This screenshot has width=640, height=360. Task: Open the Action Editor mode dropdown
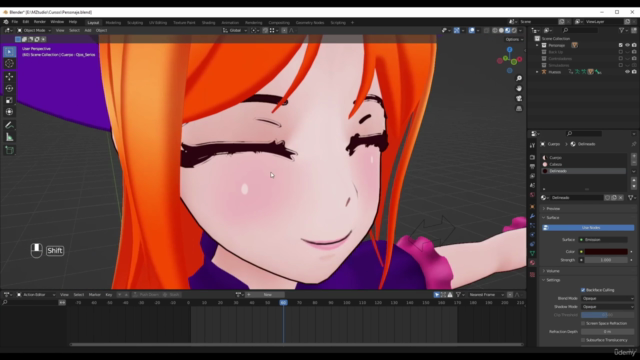tap(36, 295)
